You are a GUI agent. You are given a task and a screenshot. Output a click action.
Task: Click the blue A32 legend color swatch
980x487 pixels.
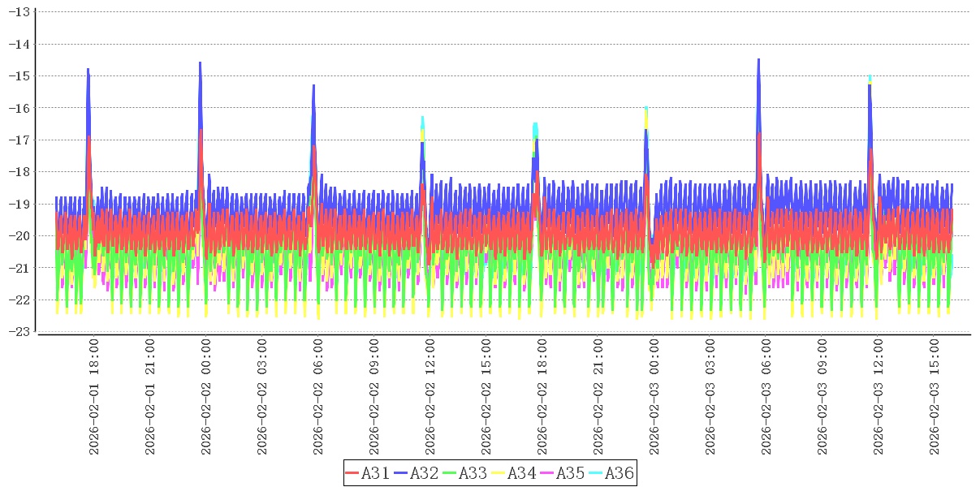click(x=401, y=473)
